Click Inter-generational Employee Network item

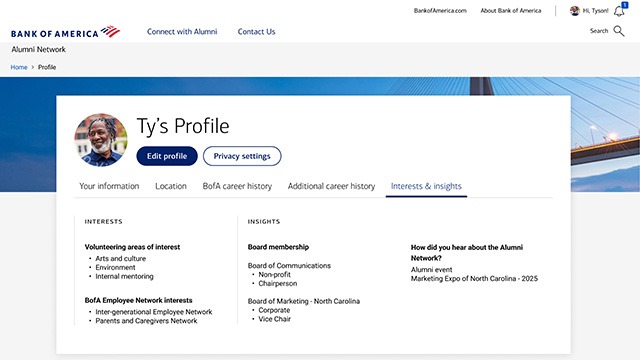pyautogui.click(x=154, y=312)
